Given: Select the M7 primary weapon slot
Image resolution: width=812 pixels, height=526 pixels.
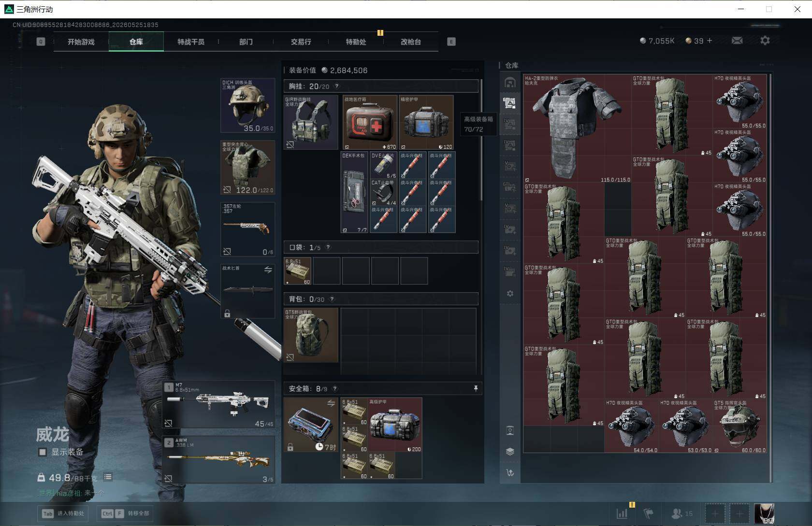Looking at the screenshot, I should click(218, 405).
